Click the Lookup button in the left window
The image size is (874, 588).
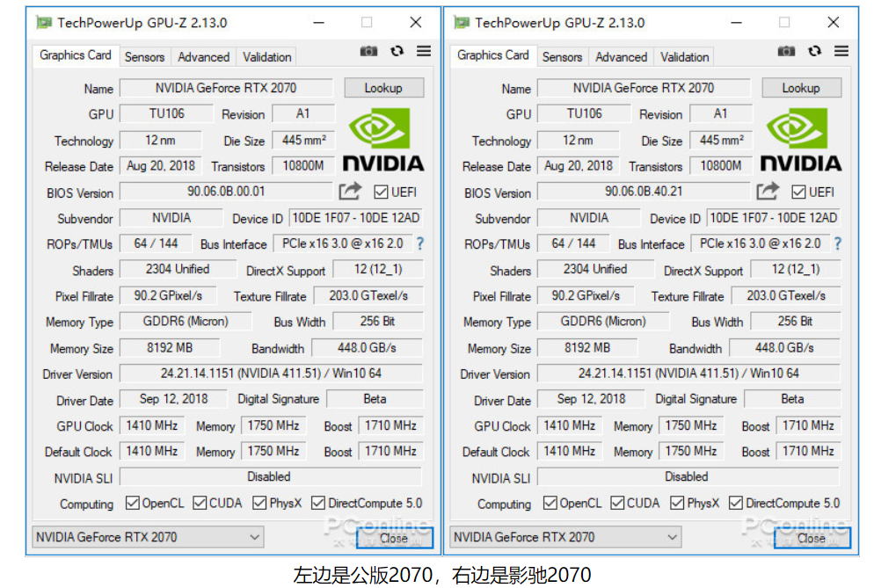(383, 87)
